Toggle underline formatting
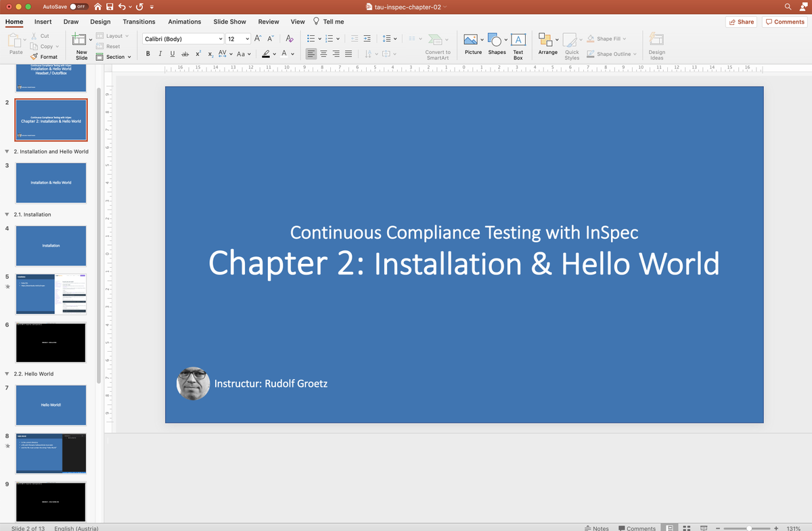 click(x=173, y=53)
